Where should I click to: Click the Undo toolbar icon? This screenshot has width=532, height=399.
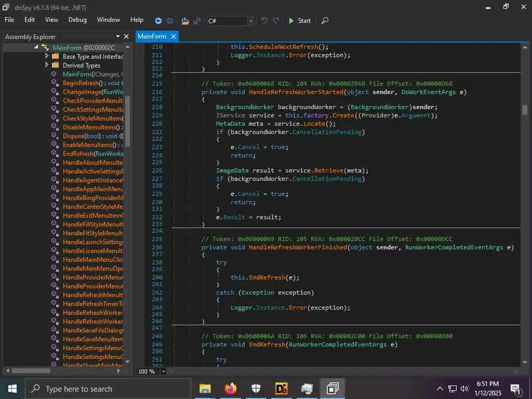[x=264, y=21]
